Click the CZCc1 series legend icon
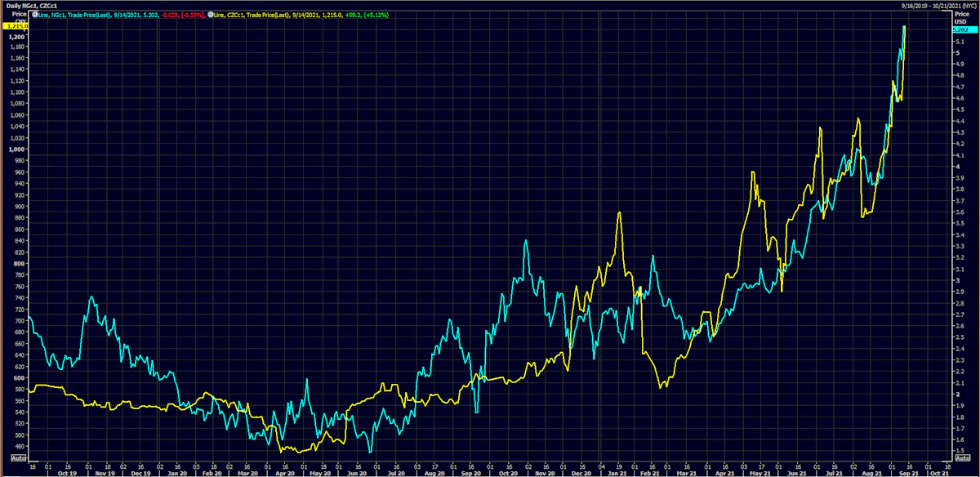 pyautogui.click(x=211, y=15)
